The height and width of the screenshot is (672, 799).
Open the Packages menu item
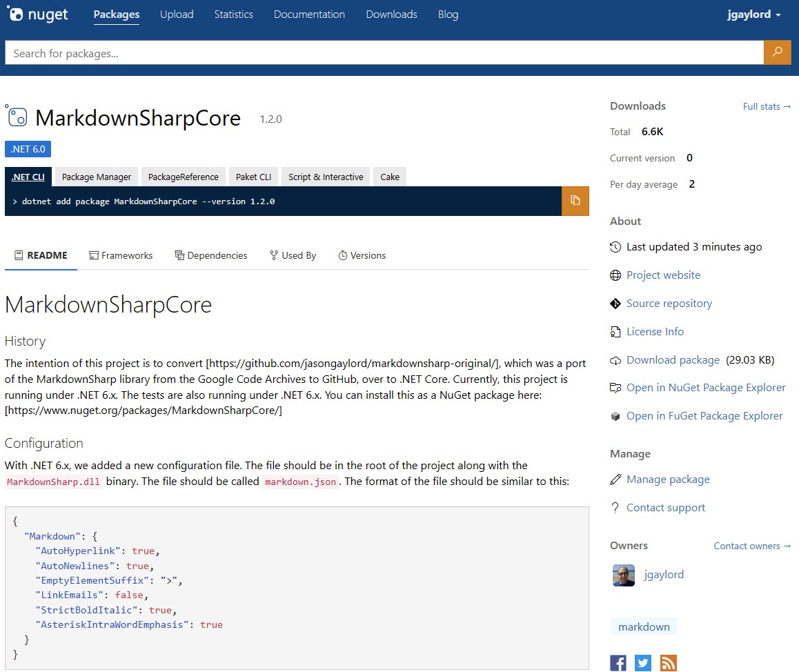(116, 14)
